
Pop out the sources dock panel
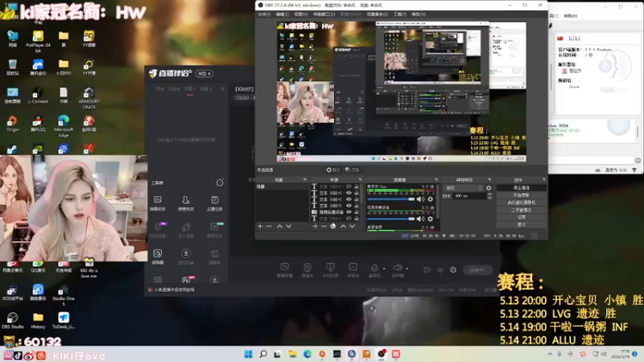pos(360,179)
